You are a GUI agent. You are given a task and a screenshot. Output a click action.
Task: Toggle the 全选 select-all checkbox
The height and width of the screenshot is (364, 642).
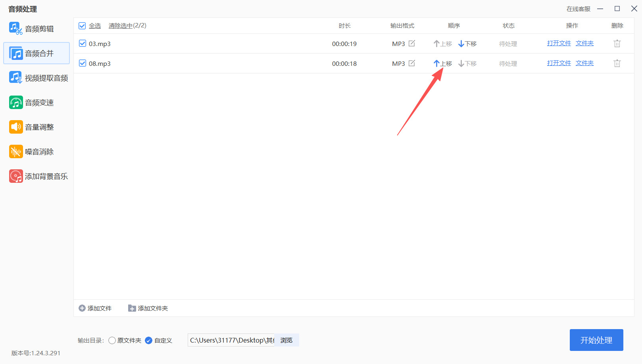click(x=82, y=26)
